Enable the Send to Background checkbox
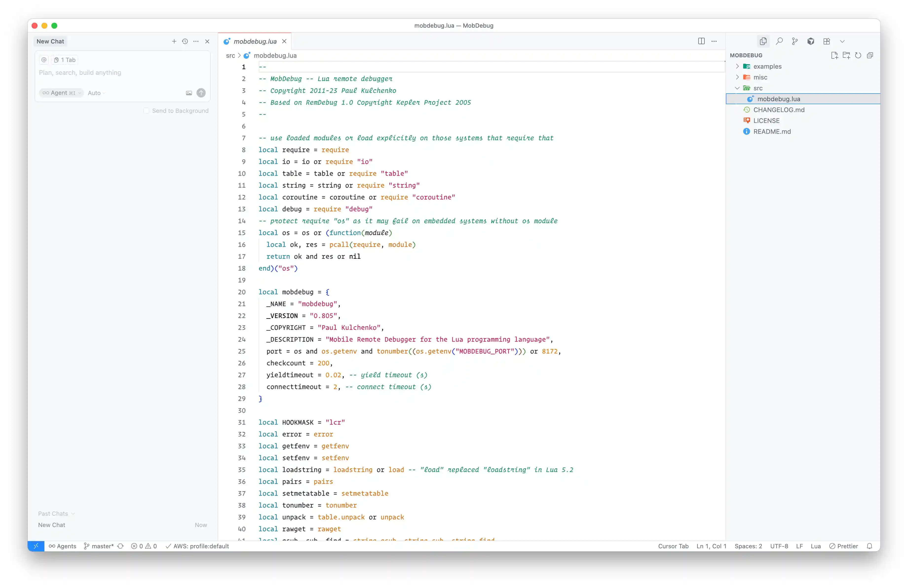 point(146,111)
